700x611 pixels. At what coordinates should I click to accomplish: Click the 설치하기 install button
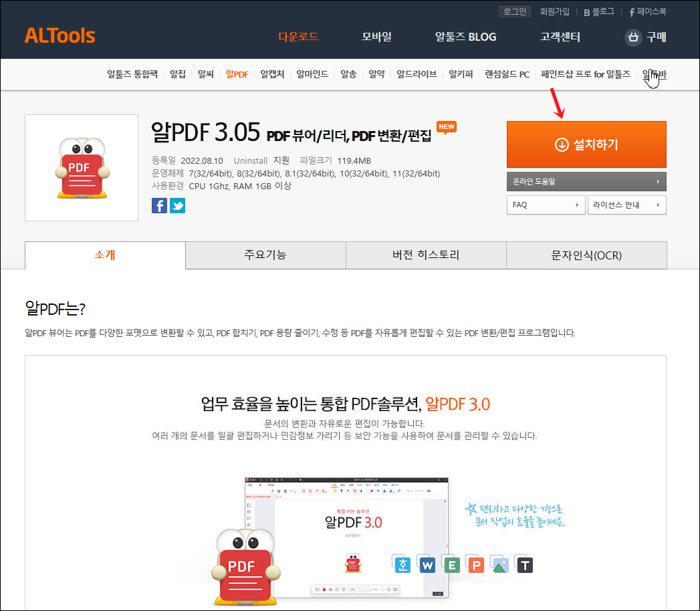point(586,144)
